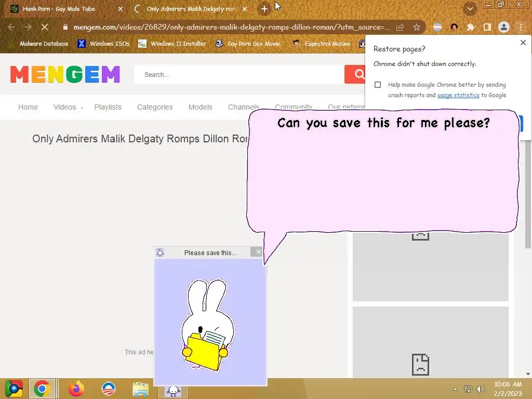Open the usage statistics link

(458, 96)
